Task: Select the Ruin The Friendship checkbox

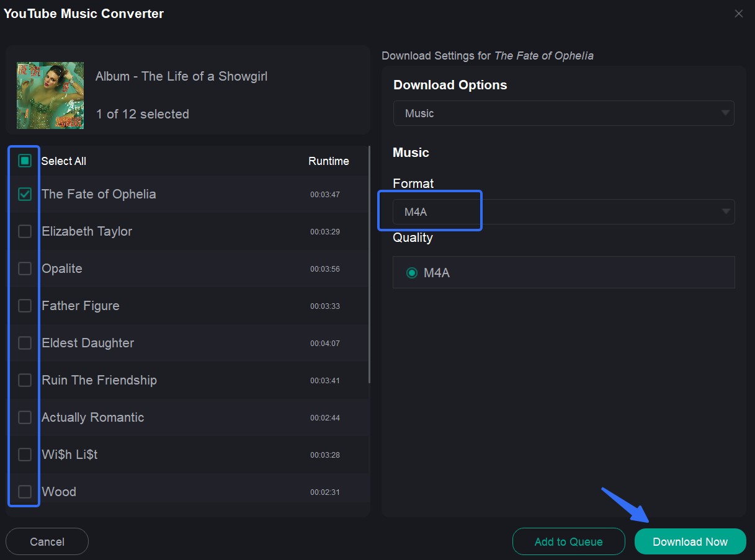Action: coord(24,380)
